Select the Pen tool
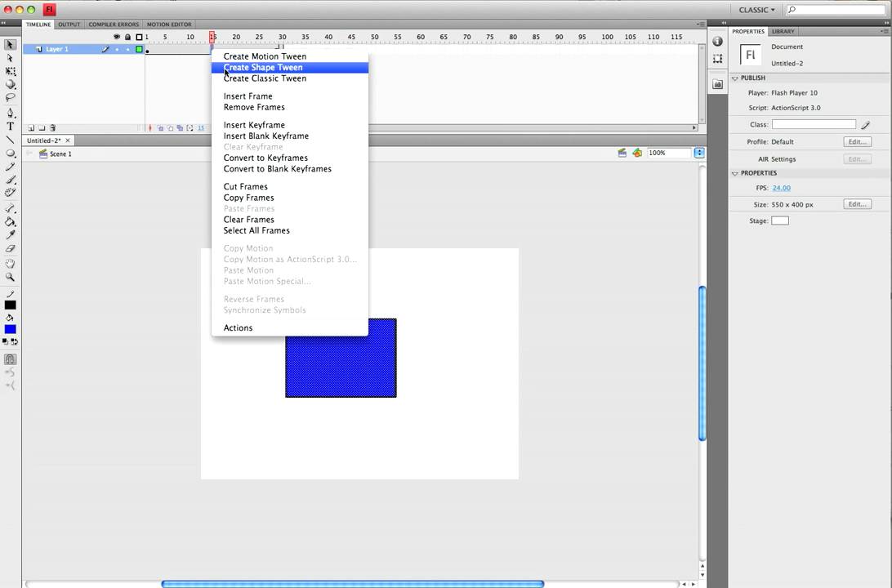Viewport: 892px width, 588px height. (11, 114)
